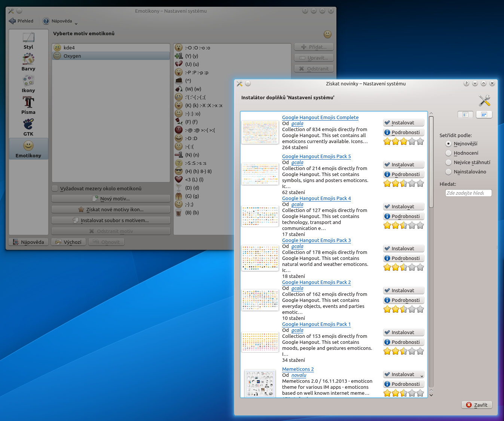Viewport: 504px width, 421px height.
Task: Select the kde4 emoticon theme
Action: click(x=111, y=48)
